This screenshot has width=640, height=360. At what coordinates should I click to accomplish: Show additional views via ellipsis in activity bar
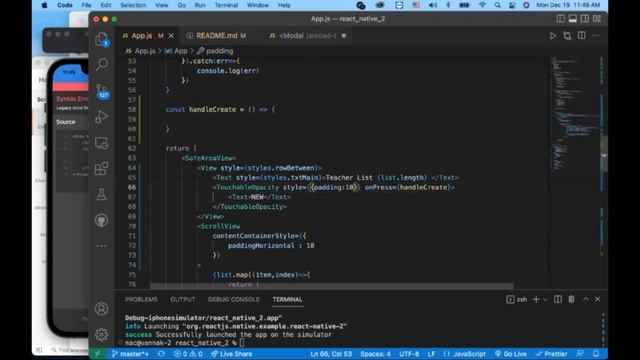click(102, 246)
